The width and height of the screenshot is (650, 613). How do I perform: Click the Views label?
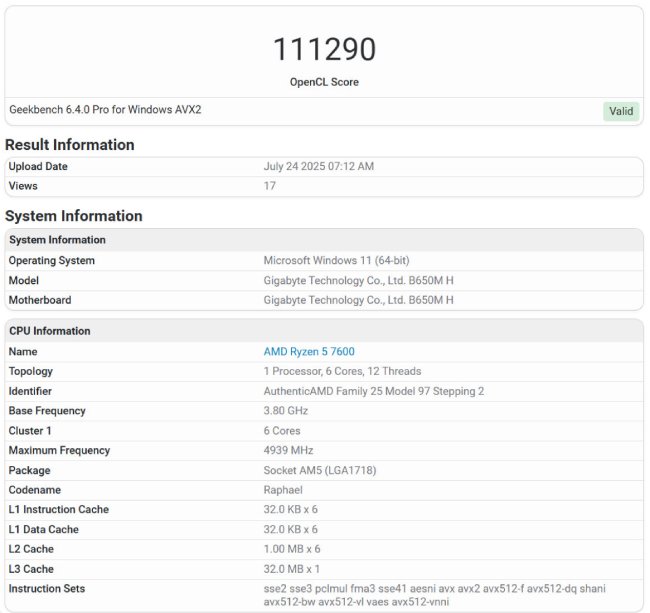coord(23,186)
